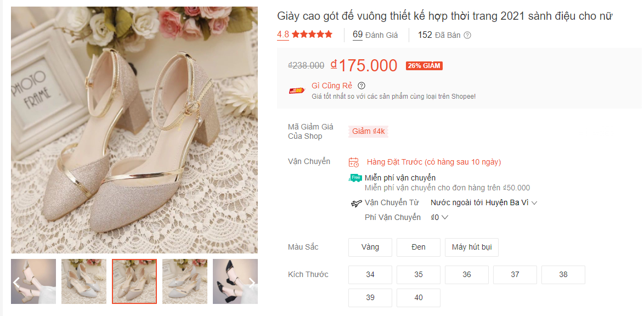Click the 4.8 star rating link

304,34
